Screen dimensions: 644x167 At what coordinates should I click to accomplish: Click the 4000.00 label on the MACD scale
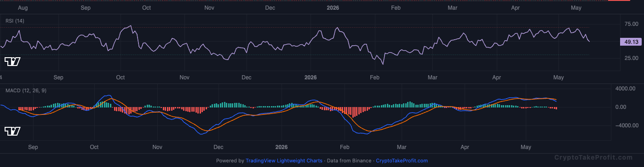point(626,89)
